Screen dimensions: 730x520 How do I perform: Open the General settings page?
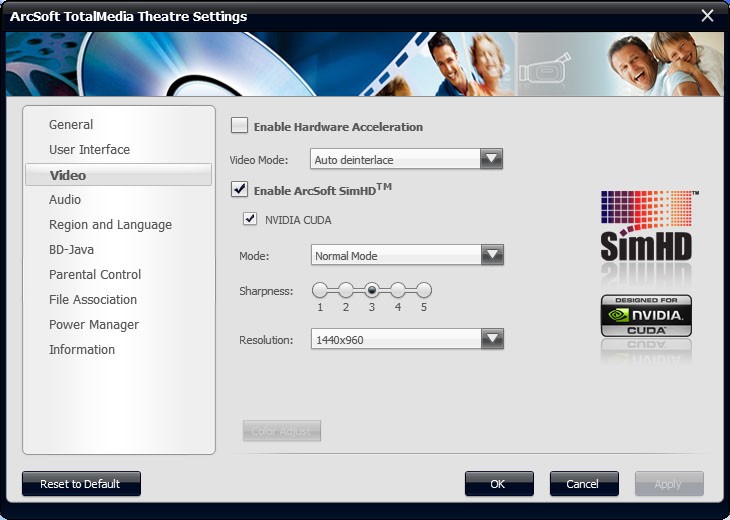(x=71, y=125)
